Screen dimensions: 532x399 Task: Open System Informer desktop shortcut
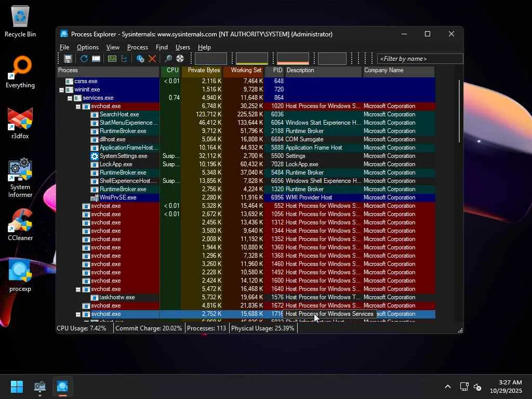click(x=20, y=178)
